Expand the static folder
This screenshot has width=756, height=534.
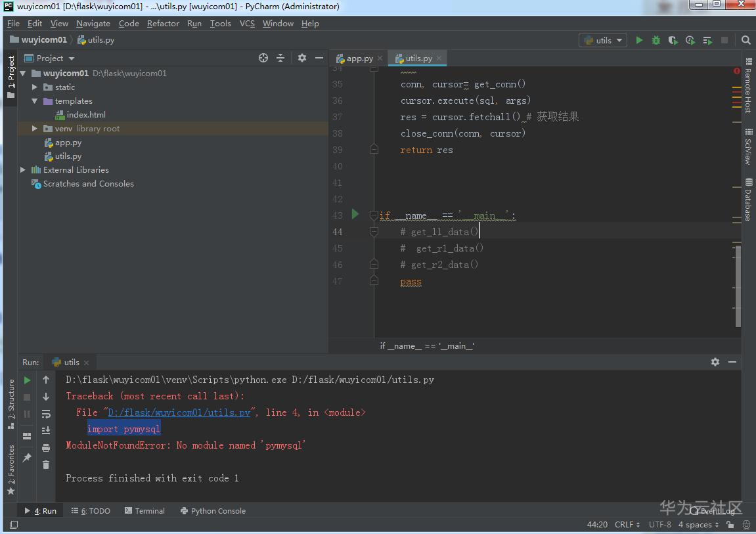coord(35,87)
